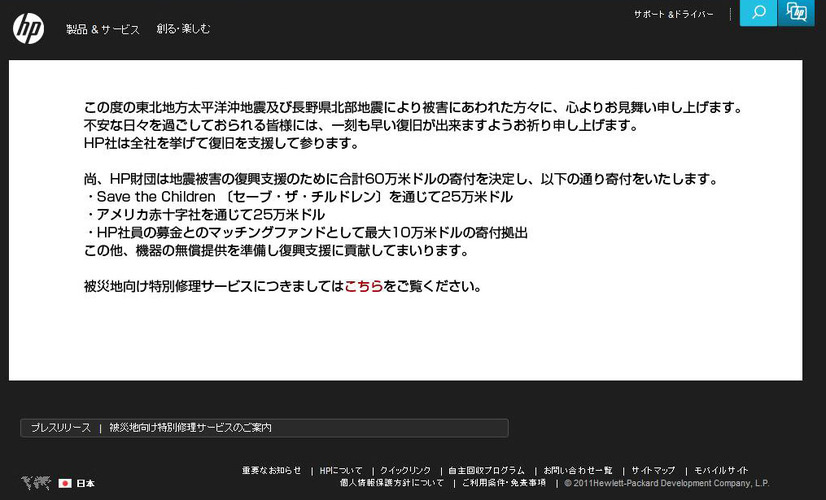The width and height of the screenshot is (826, 500).
Task: Click the モバイルサイト footer link
Action: (x=721, y=470)
